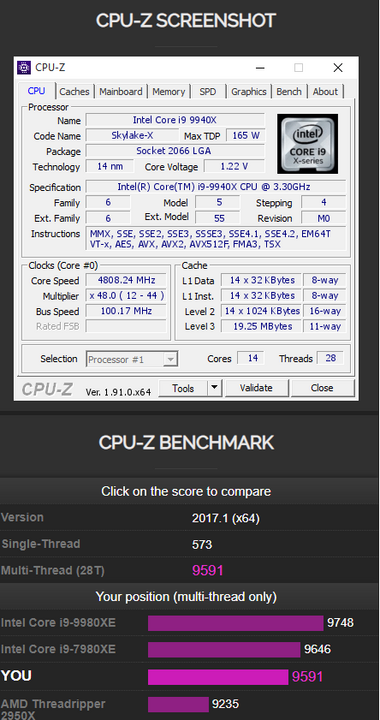Select the SPD tab
The height and width of the screenshot is (720, 380).
(207, 91)
